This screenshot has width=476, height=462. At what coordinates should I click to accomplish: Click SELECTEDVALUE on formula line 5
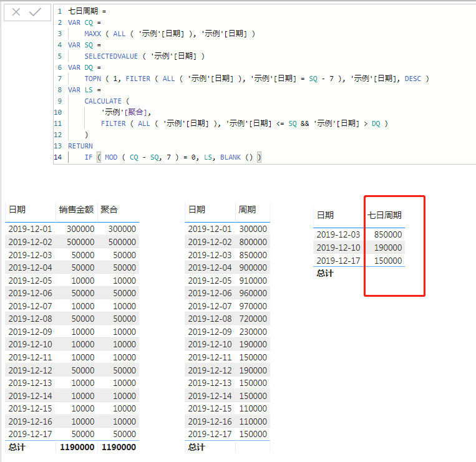[111, 56]
